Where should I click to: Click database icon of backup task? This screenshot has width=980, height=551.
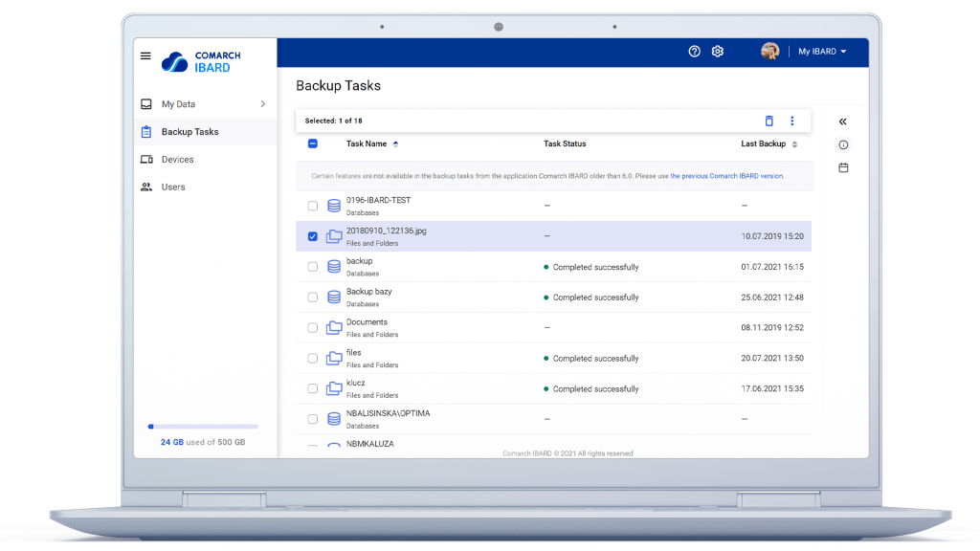click(334, 267)
